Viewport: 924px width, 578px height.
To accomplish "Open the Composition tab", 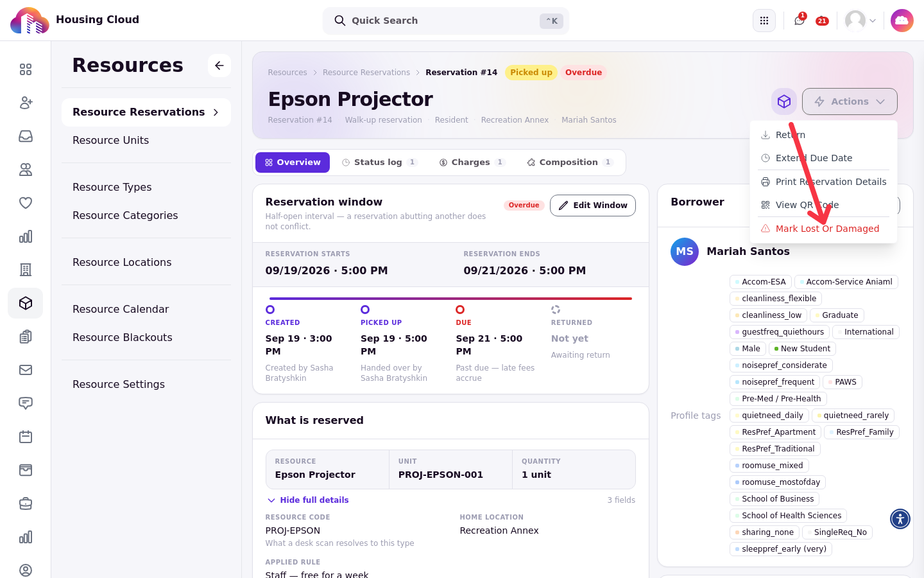I will (570, 162).
